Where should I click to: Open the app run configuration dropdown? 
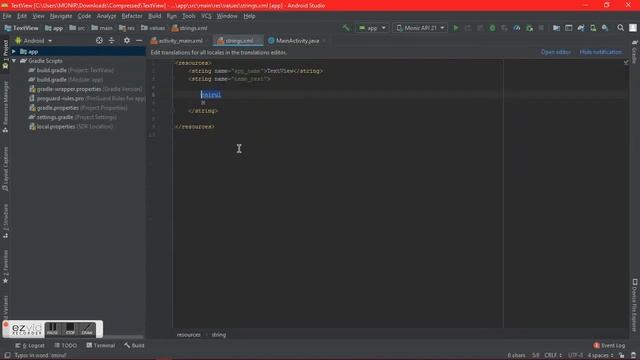tap(371, 28)
